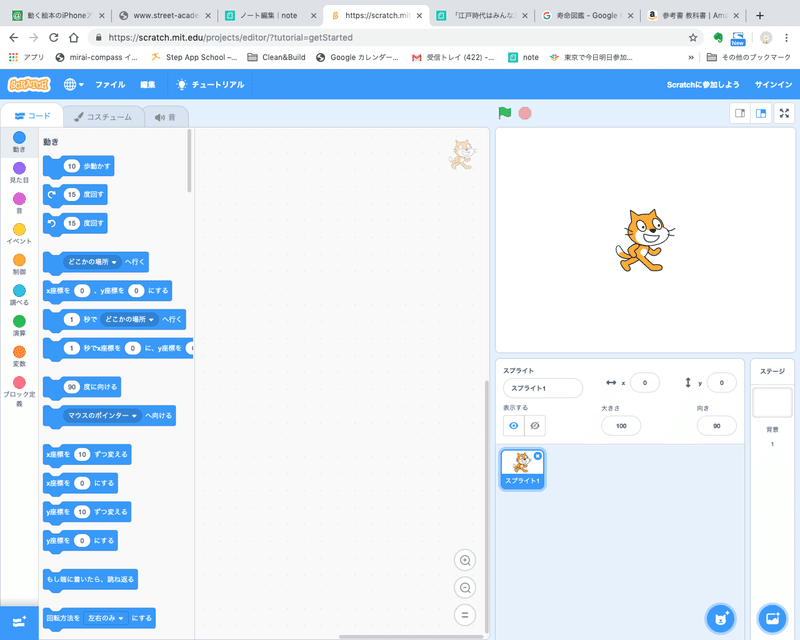Image resolution: width=800 pixels, height=640 pixels.
Task: Switch to large stage layout
Action: [x=761, y=113]
